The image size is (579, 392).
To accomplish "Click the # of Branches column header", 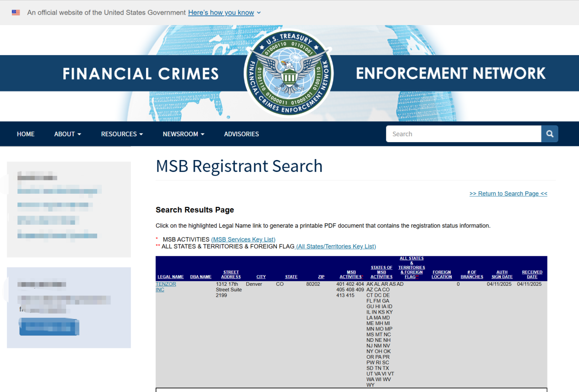I will click(472, 274).
